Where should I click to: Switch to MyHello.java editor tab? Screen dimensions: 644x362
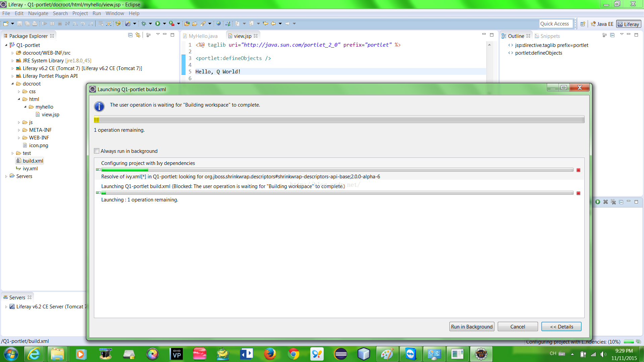(x=203, y=36)
